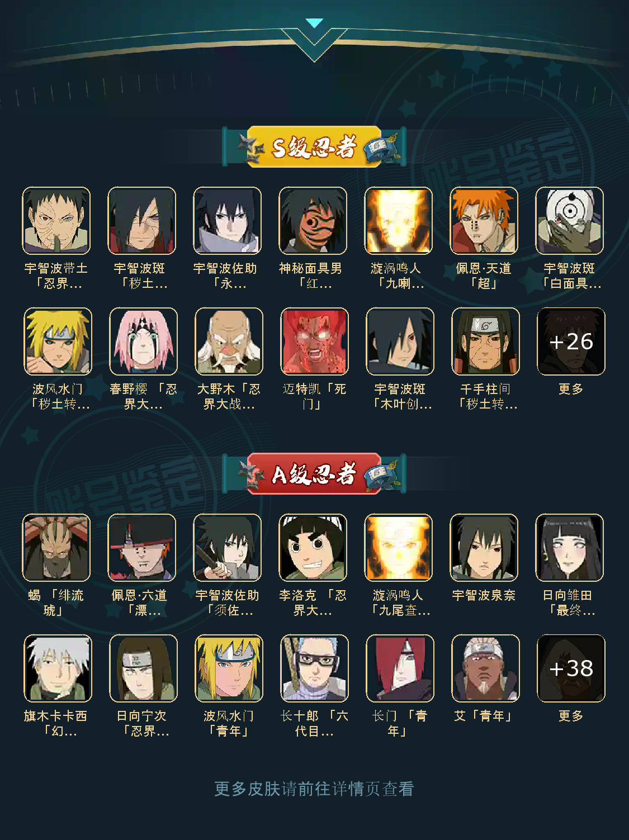Select the 千手柱间 portrait
The width and height of the screenshot is (629, 840).
[485, 341]
